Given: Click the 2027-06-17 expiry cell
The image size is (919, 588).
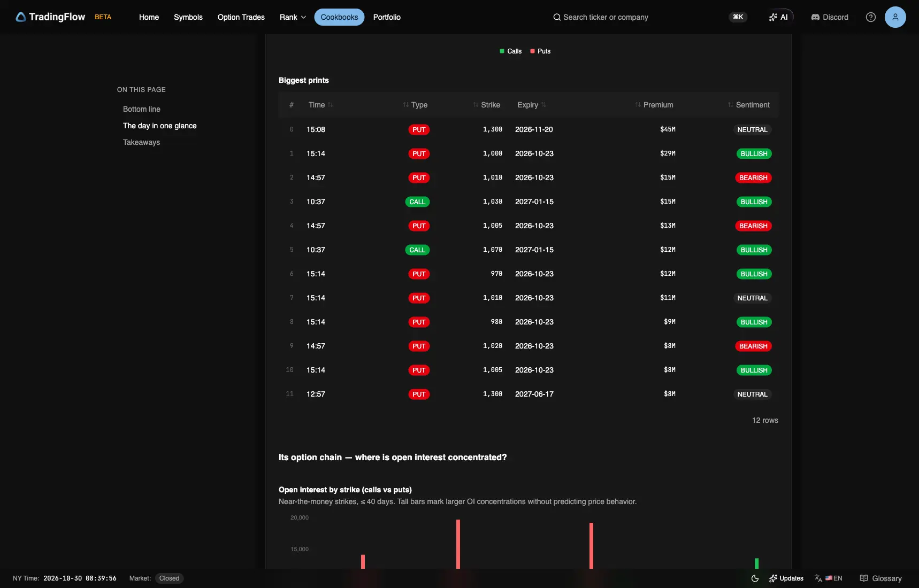Looking at the screenshot, I should click(x=534, y=394).
